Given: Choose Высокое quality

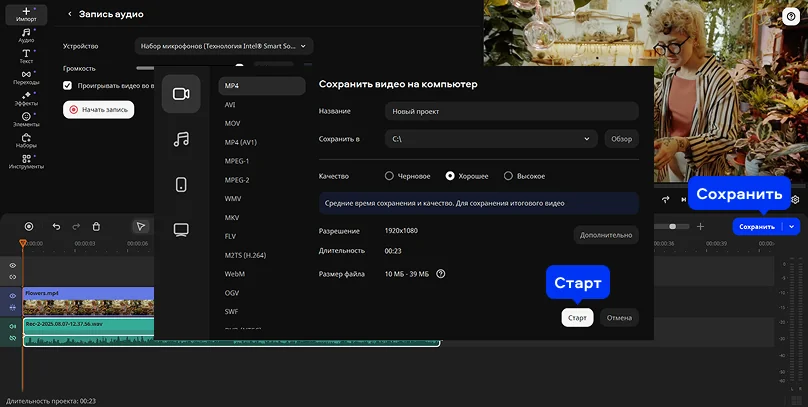Looking at the screenshot, I should click(x=508, y=176).
